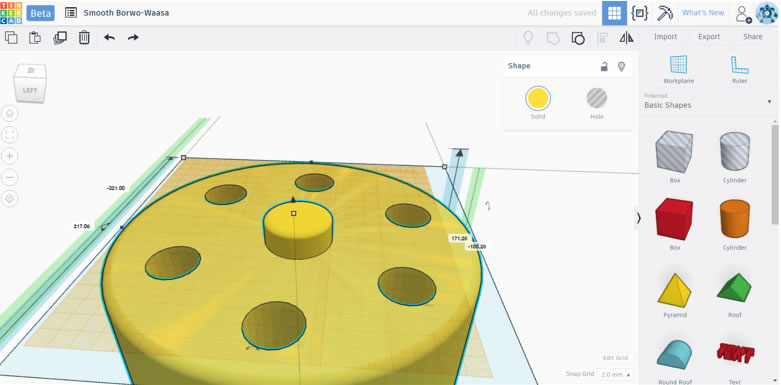This screenshot has height=385, width=781.
Task: Click the Export button
Action: pos(709,37)
